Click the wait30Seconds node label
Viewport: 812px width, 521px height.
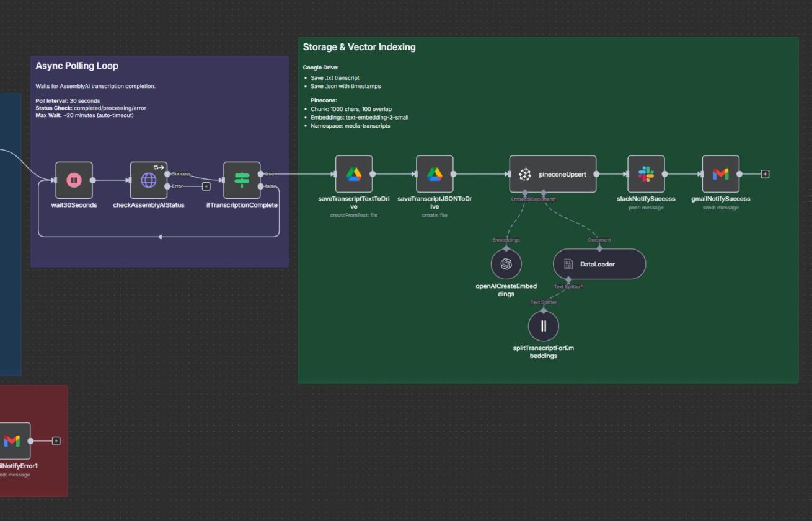74,205
